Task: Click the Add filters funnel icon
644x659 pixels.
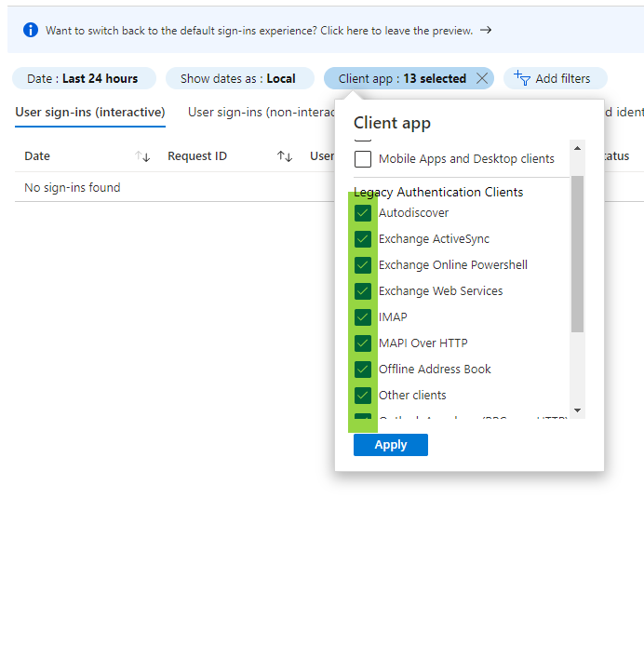Action: 522,79
